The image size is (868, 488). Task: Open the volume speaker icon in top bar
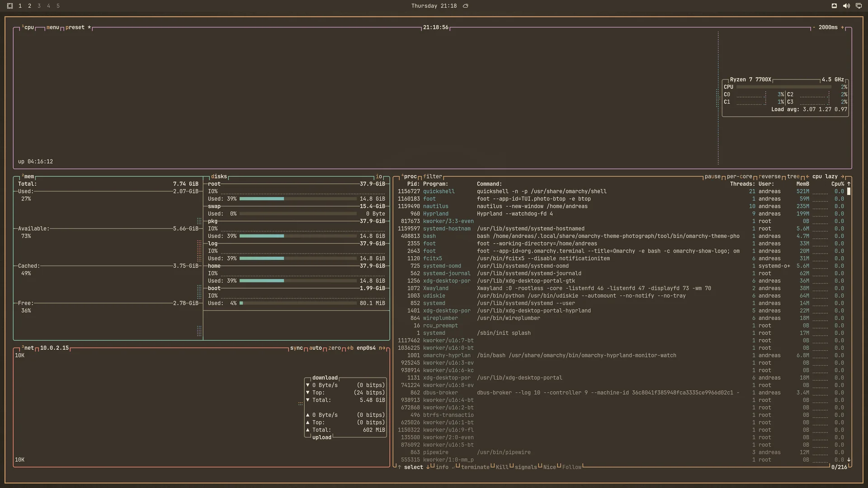point(846,6)
